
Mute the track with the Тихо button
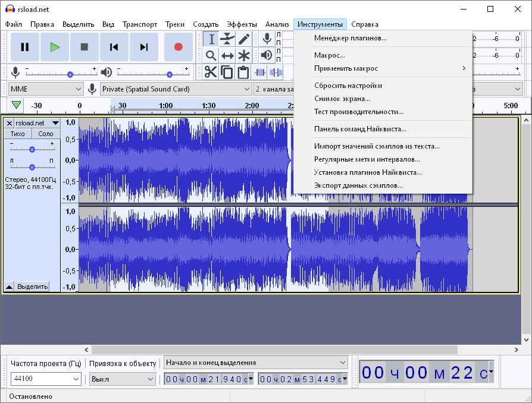click(x=17, y=133)
